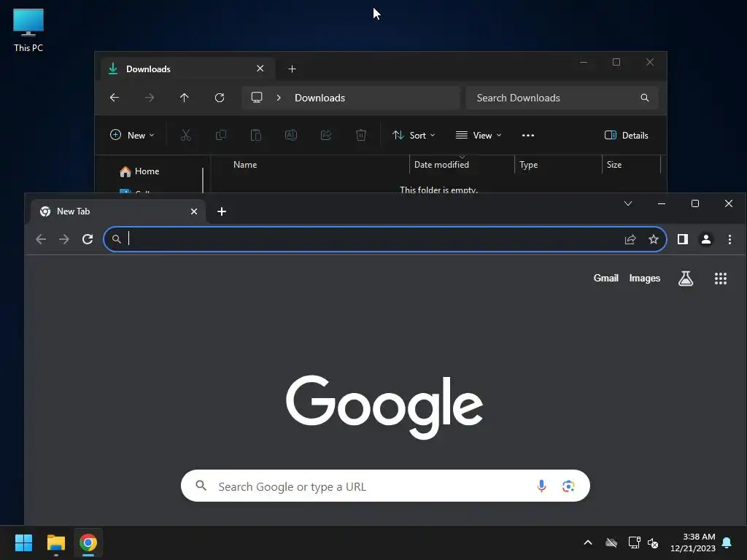The image size is (747, 560).
Task: Click the Chrome taskbar icon
Action: coord(88,542)
